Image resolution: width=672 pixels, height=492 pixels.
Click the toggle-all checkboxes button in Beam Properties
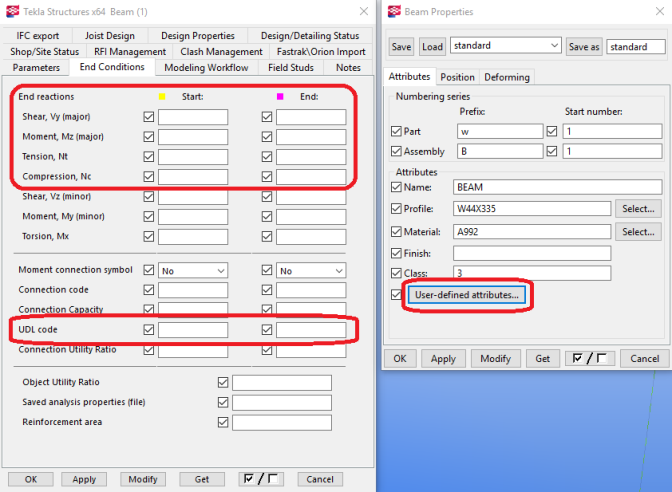pos(588,358)
